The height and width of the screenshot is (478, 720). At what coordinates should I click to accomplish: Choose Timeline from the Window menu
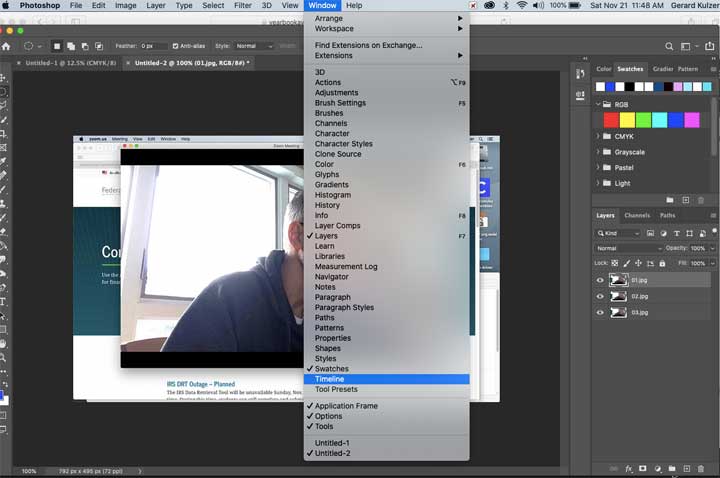coord(387,379)
